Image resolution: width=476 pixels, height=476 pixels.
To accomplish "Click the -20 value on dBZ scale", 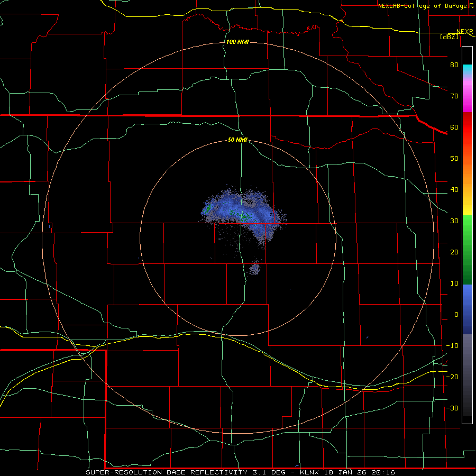I will tap(452, 377).
